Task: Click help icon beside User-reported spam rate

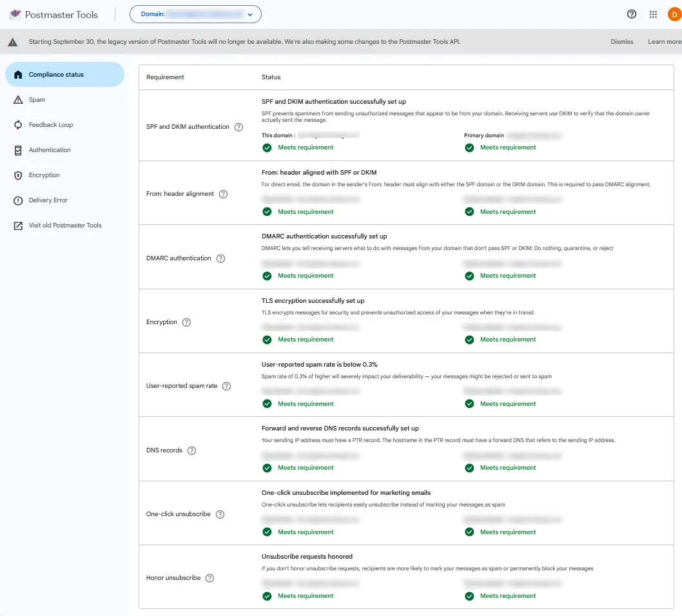Action: point(226,386)
